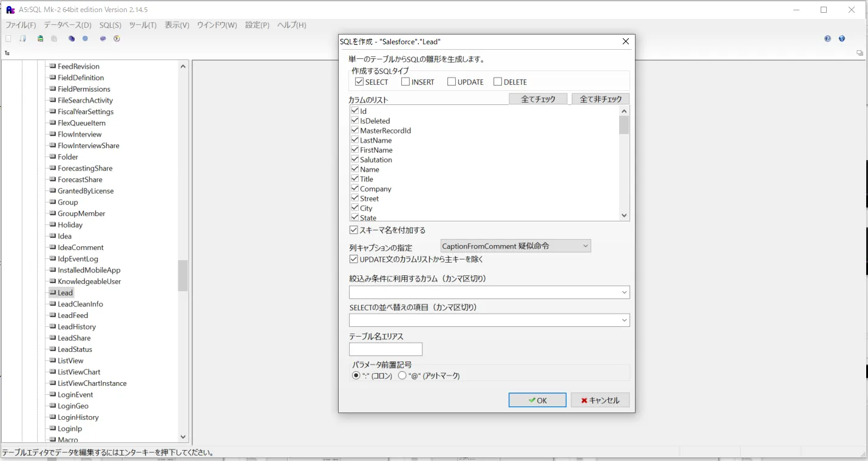Click inside the テーブル名エリアス input field
This screenshot has height=461, width=868.
385,349
